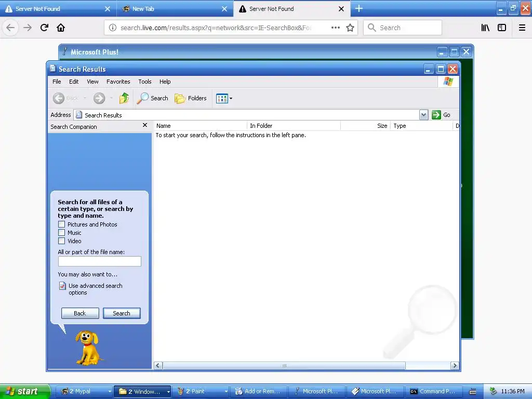Open the Tools menu
This screenshot has width=532, height=399.
click(x=145, y=82)
